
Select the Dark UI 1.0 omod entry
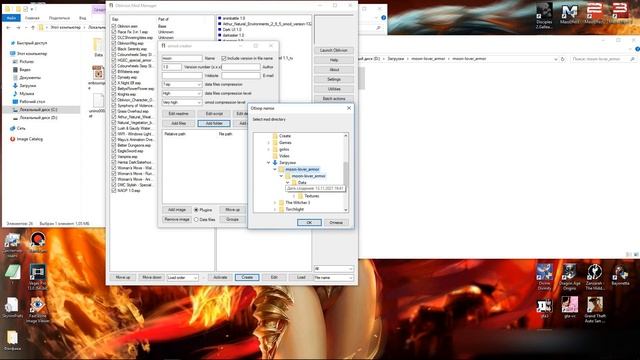point(232,30)
